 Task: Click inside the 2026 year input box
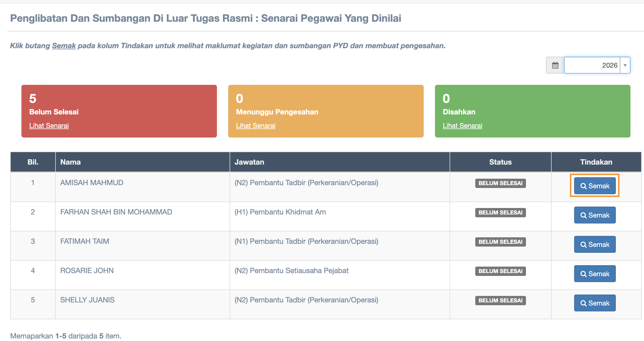tap(592, 65)
